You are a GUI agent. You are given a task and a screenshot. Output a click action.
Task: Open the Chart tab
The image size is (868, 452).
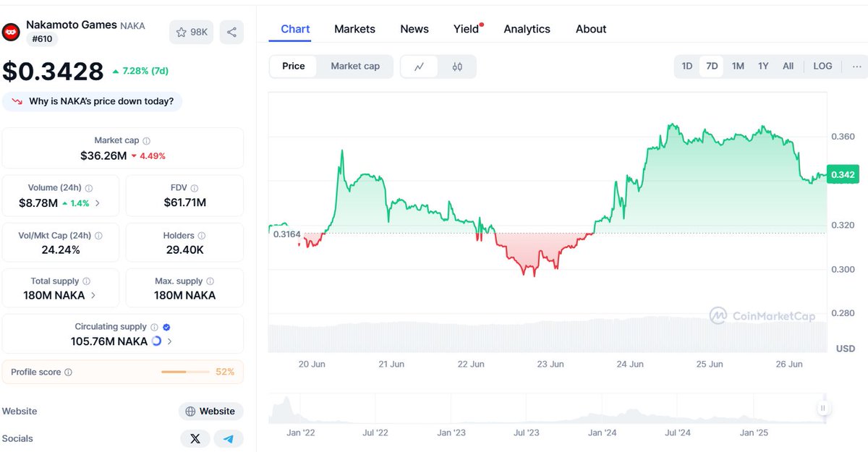pos(295,29)
